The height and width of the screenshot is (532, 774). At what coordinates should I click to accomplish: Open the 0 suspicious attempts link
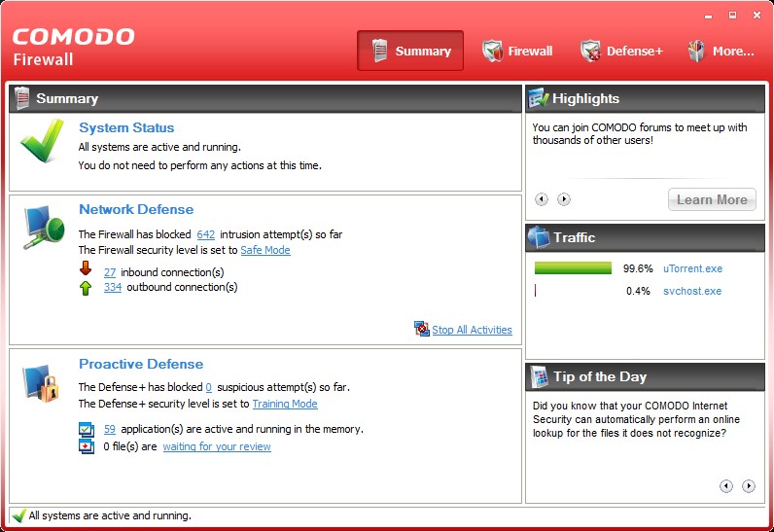pos(208,387)
